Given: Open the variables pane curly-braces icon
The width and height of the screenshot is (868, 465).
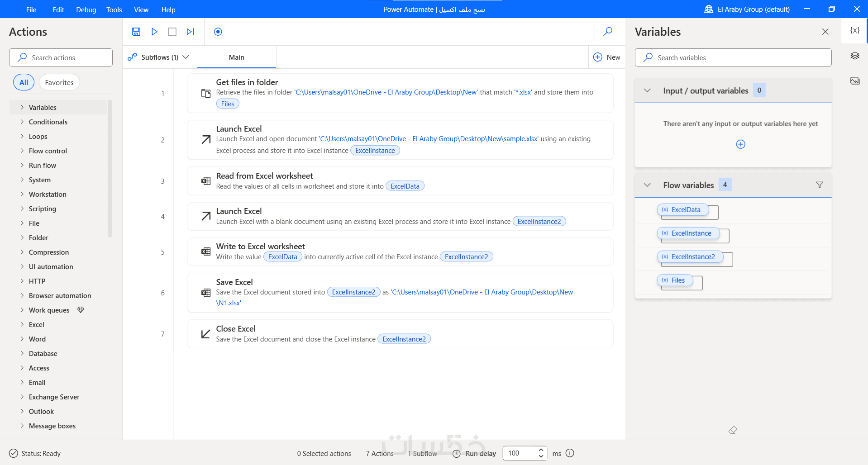Looking at the screenshot, I should point(855,30).
